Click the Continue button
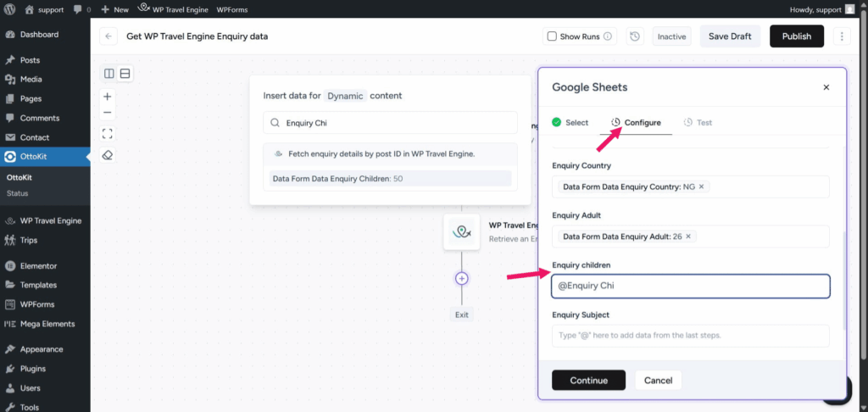The width and height of the screenshot is (868, 412). point(588,381)
